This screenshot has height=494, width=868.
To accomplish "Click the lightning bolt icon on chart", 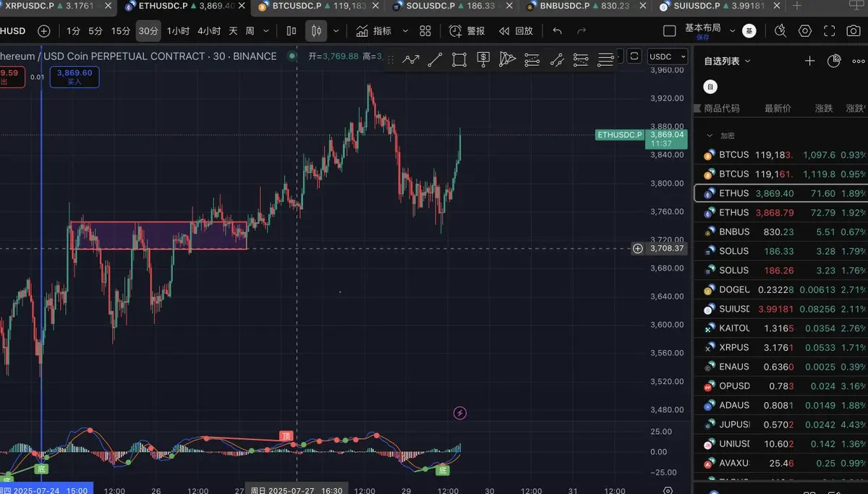I will tap(460, 413).
